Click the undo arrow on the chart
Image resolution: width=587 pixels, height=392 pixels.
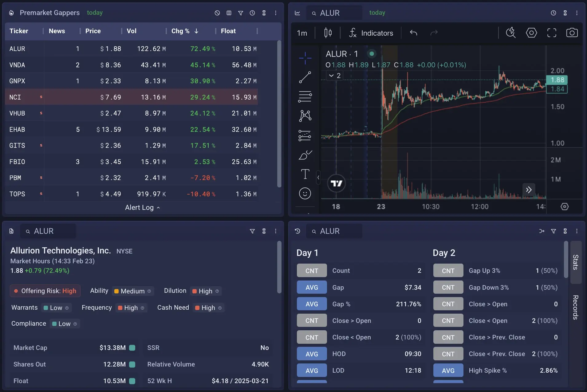413,33
